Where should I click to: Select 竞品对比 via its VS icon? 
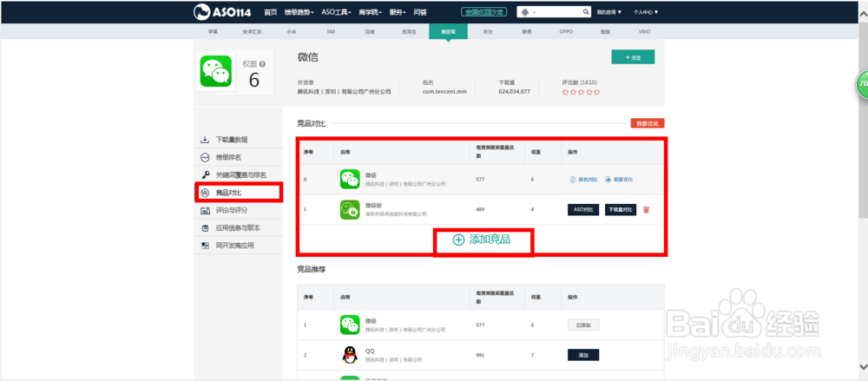pos(204,193)
